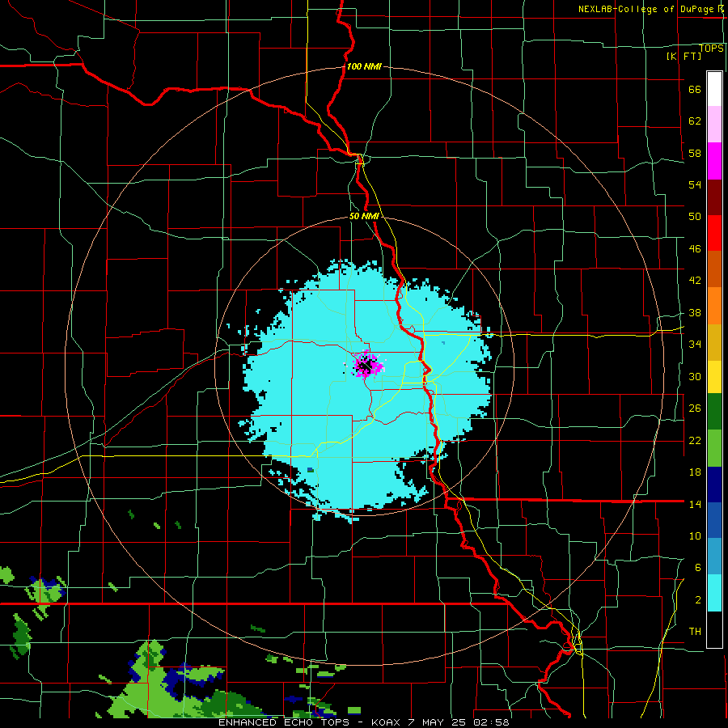Select the 58 legend value
This screenshot has height=728, width=728.
695,153
